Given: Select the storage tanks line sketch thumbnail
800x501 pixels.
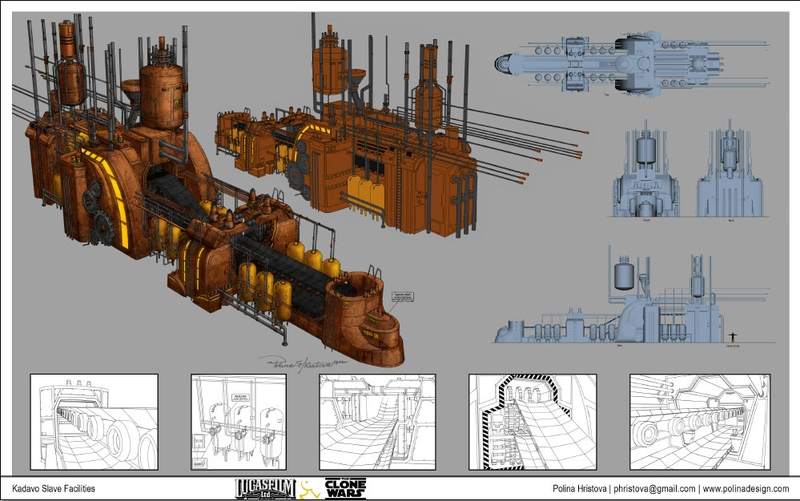Looking at the screenshot, I should (x=239, y=422).
